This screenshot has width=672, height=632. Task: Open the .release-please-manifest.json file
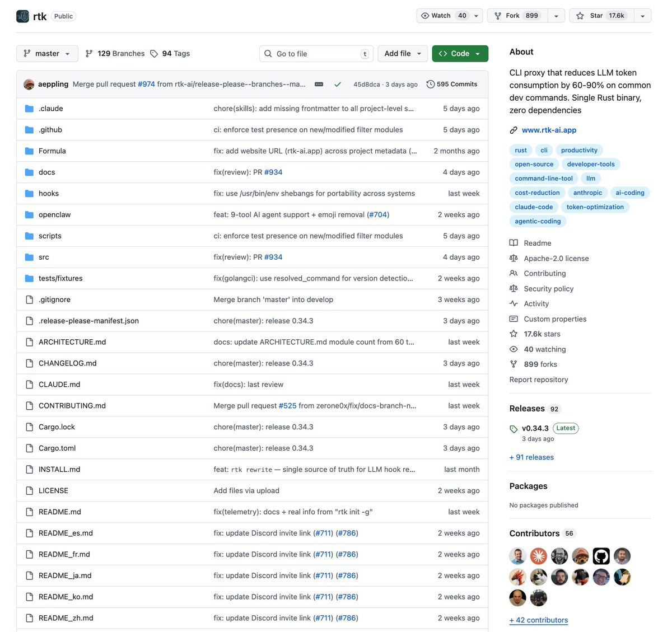pos(88,321)
